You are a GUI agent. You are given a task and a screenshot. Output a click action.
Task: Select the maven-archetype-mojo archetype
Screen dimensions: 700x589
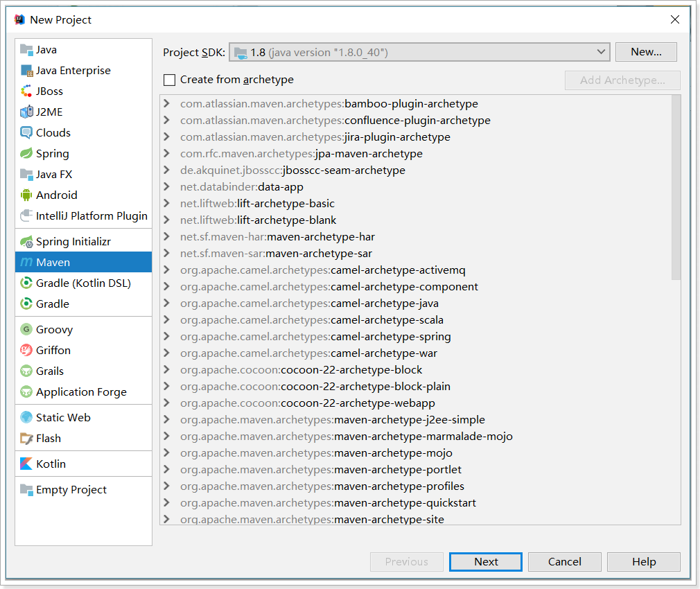(316, 453)
